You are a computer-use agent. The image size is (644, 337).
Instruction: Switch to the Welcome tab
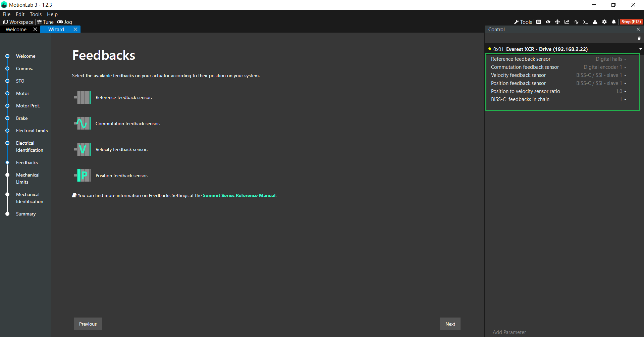point(16,30)
